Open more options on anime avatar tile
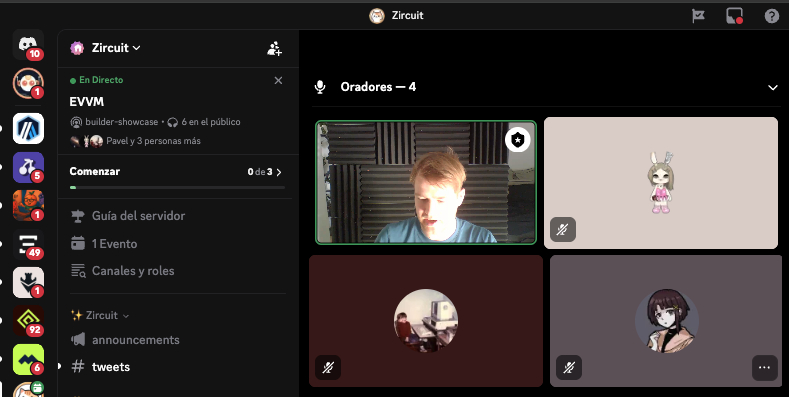 [x=764, y=368]
